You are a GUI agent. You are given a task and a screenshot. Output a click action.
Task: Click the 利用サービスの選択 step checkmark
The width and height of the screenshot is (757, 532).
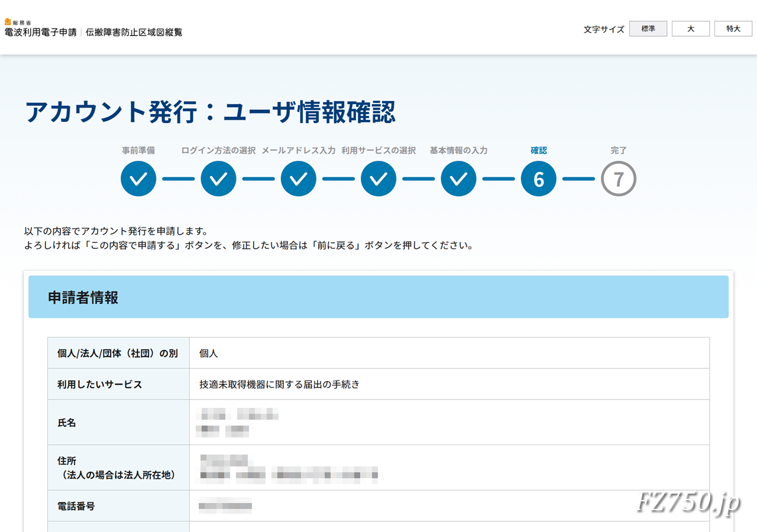click(x=378, y=179)
